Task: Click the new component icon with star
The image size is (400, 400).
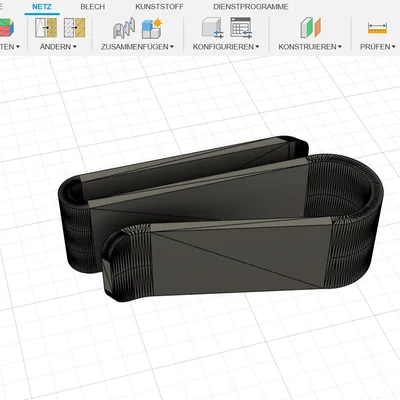Action: point(152,28)
